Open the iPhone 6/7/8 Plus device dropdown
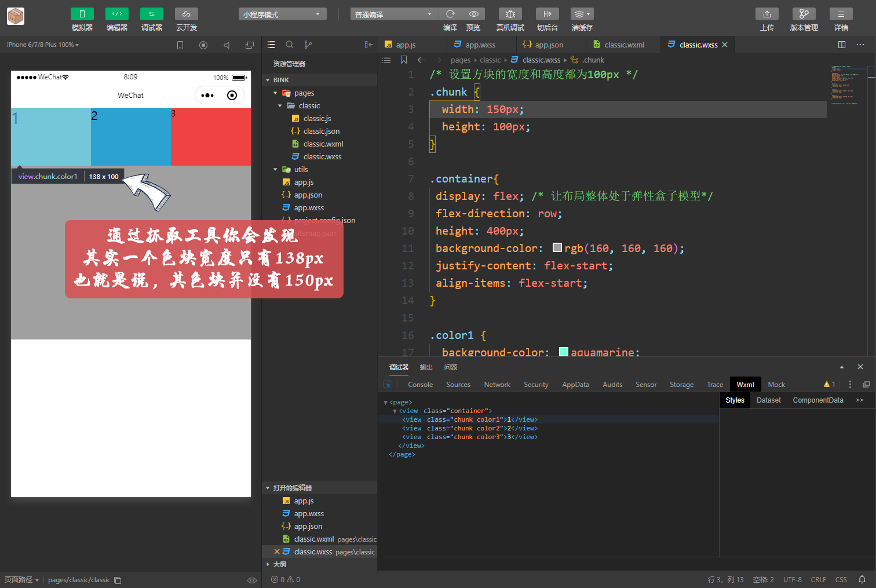This screenshot has width=876, height=588. point(43,45)
